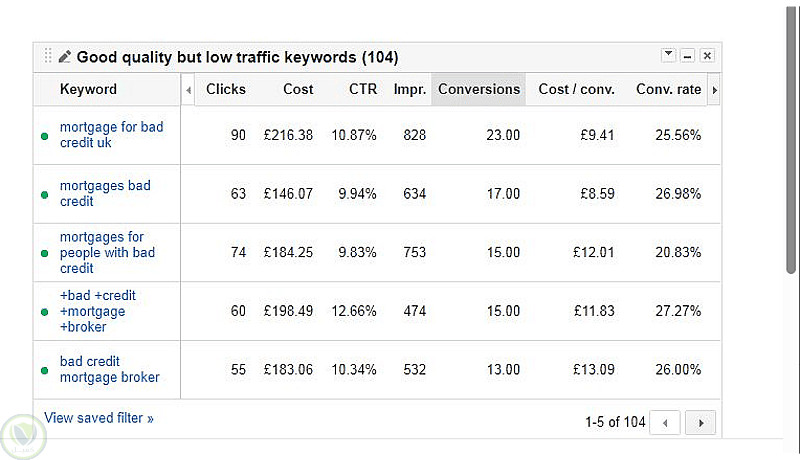The image size is (800, 460).
Task: Go to previous page of keywords
Action: (x=665, y=422)
